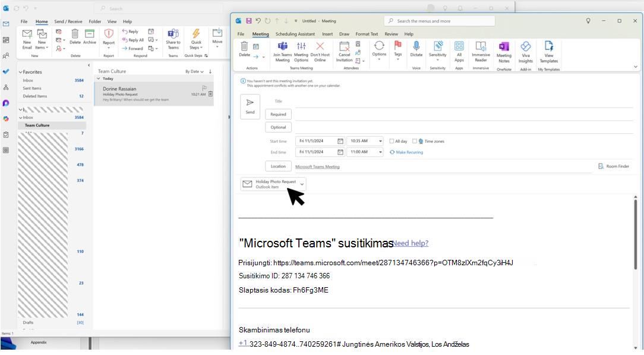Open To Do checkmark in Outlook sidebar

click(6, 71)
